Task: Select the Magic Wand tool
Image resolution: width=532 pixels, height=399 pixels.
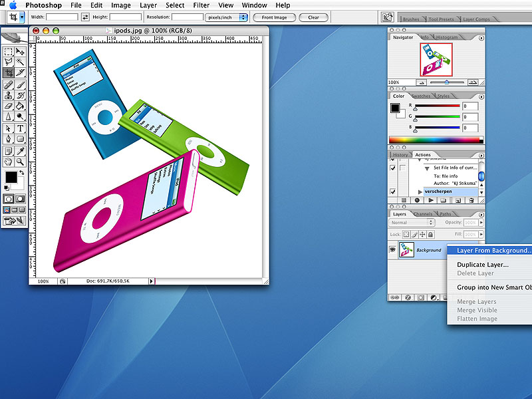Action: (21, 62)
